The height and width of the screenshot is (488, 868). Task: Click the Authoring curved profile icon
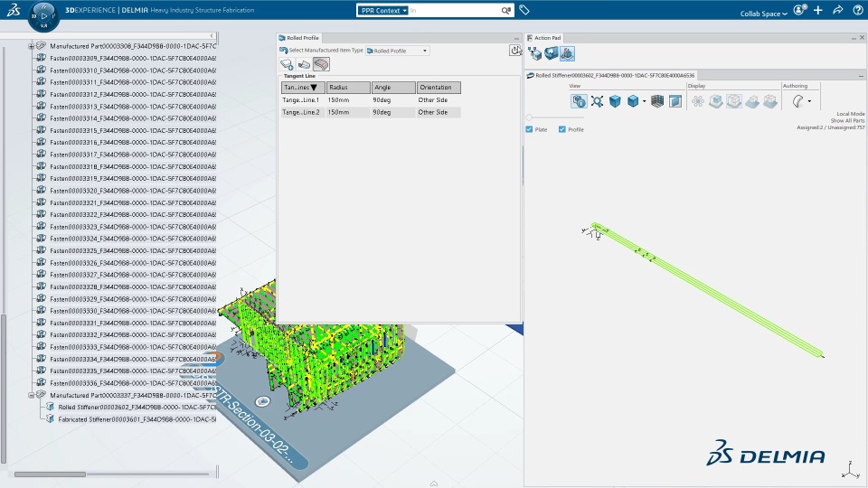pos(797,101)
